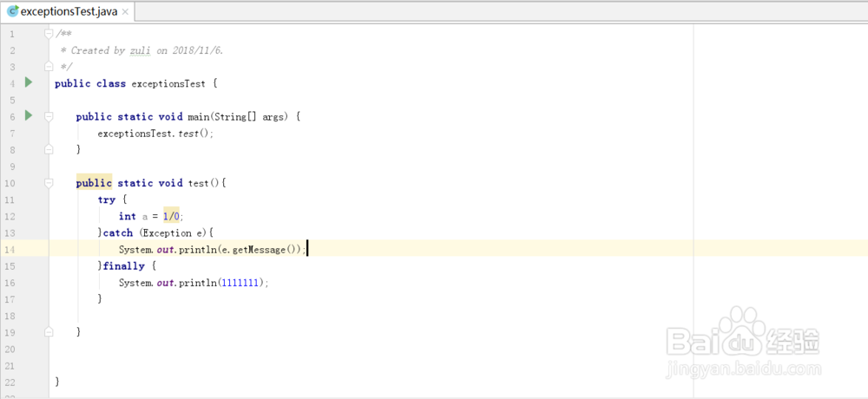Click the test() call inside the main method
Image resolution: width=868 pixels, height=399 pixels.
[x=194, y=134]
